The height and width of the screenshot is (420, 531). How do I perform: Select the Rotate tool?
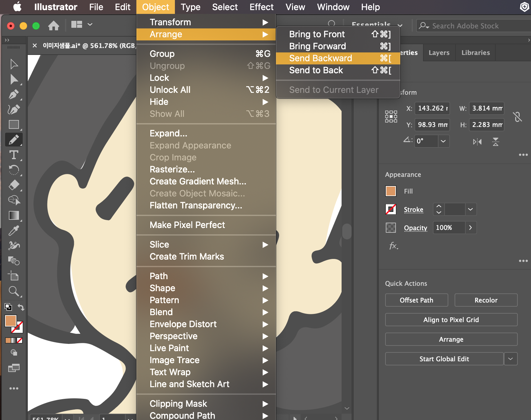click(14, 170)
